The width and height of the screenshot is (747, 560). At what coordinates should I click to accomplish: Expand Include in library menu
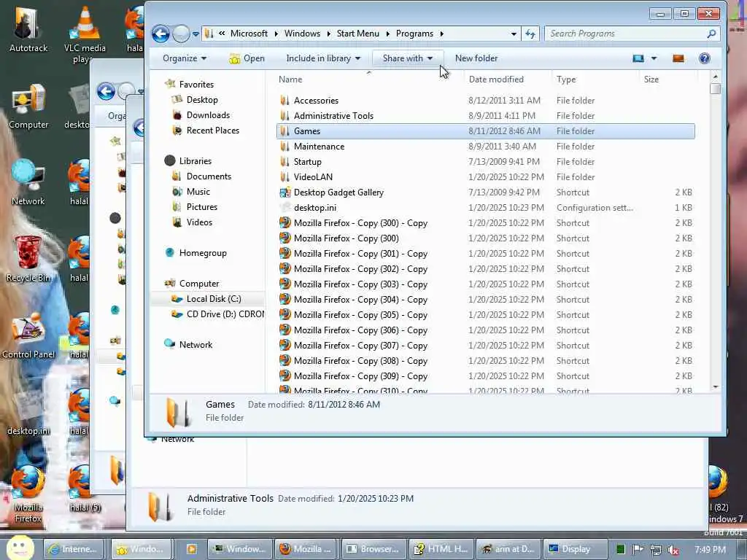point(323,58)
